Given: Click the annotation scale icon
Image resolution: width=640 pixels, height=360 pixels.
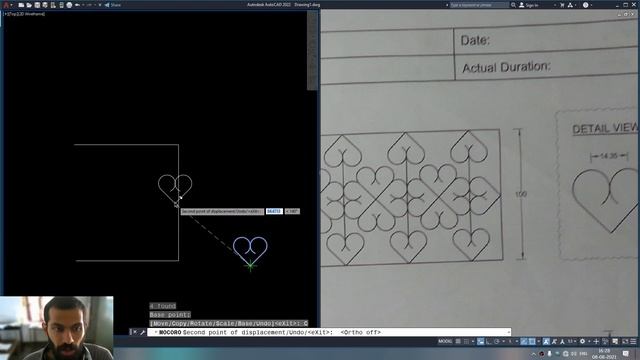Looking at the screenshot, I should pos(562,341).
